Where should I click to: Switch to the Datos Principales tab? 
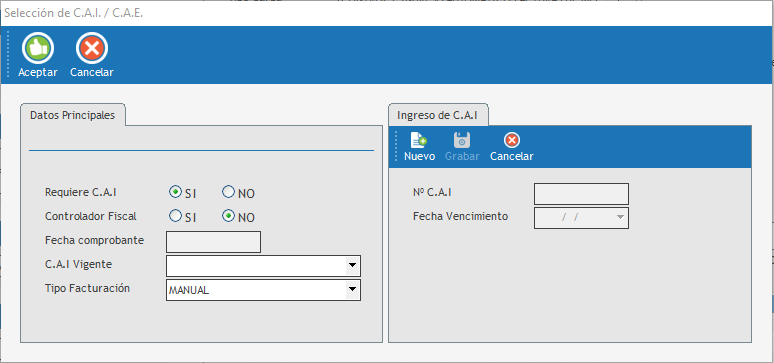[73, 115]
